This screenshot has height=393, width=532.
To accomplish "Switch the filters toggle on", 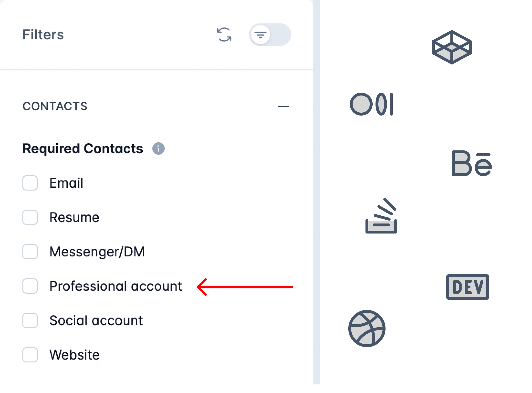I will click(x=270, y=35).
